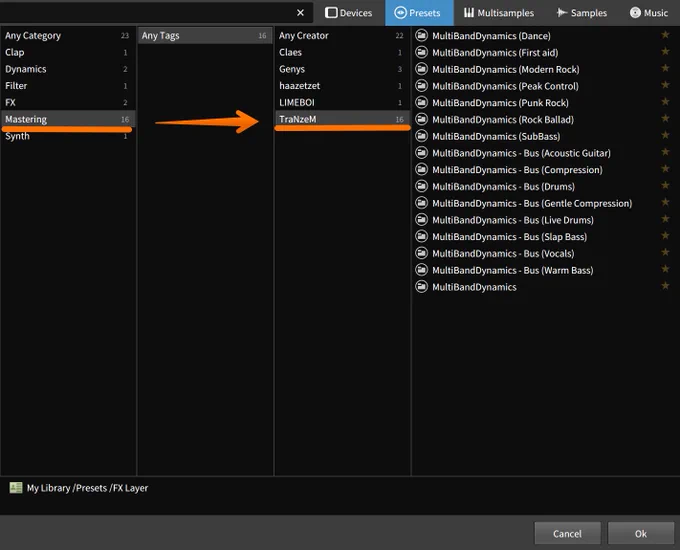Click preset icon for Bus (Slap Bass)

pyautogui.click(x=422, y=236)
